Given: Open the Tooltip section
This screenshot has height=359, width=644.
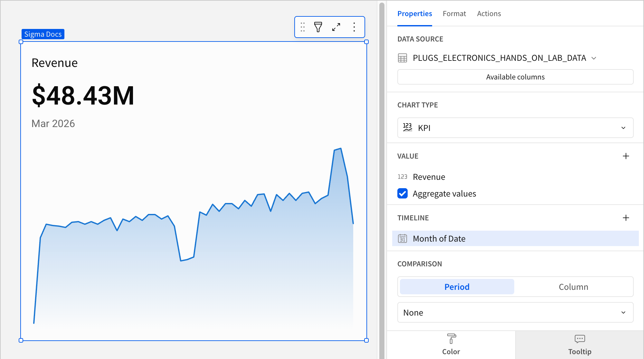Looking at the screenshot, I should tap(579, 345).
